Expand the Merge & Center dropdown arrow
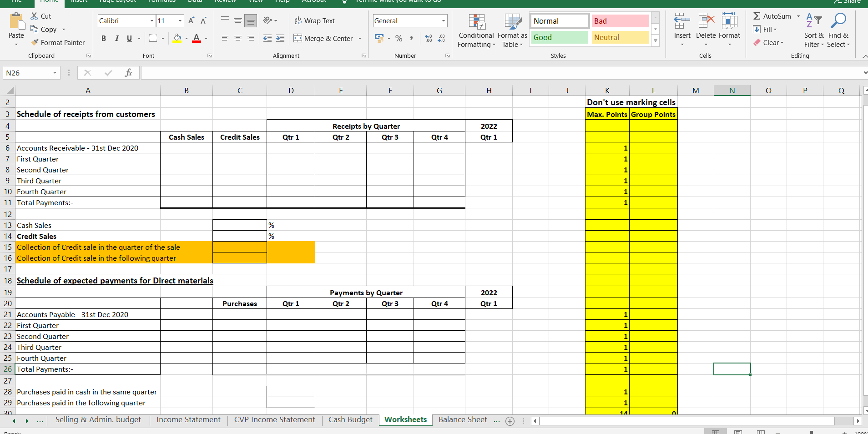 point(360,39)
